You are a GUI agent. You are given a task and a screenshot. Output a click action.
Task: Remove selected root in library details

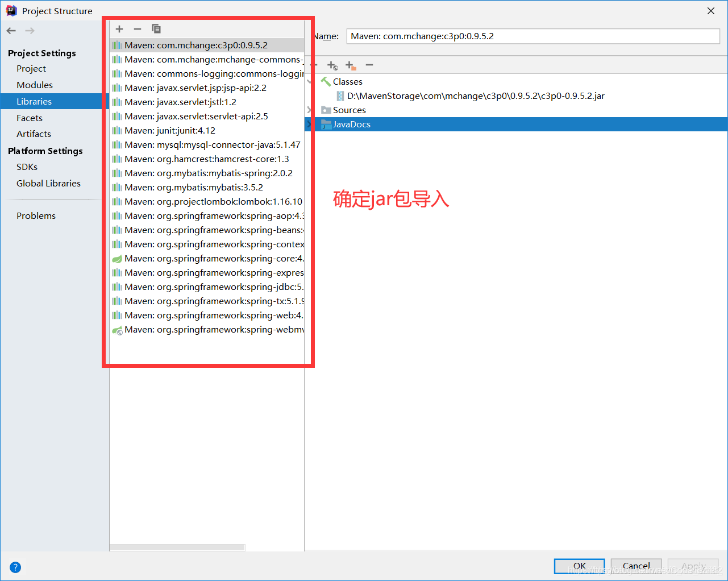[x=369, y=65]
